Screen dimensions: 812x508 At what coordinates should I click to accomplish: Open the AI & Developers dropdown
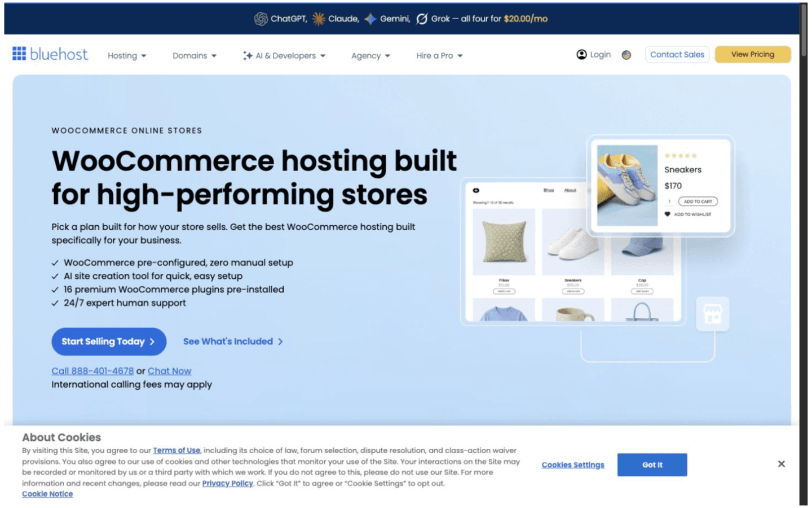pyautogui.click(x=284, y=55)
